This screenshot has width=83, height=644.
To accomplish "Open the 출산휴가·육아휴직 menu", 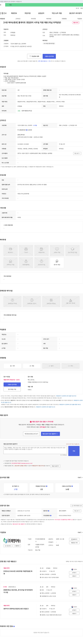I will coord(75,13).
